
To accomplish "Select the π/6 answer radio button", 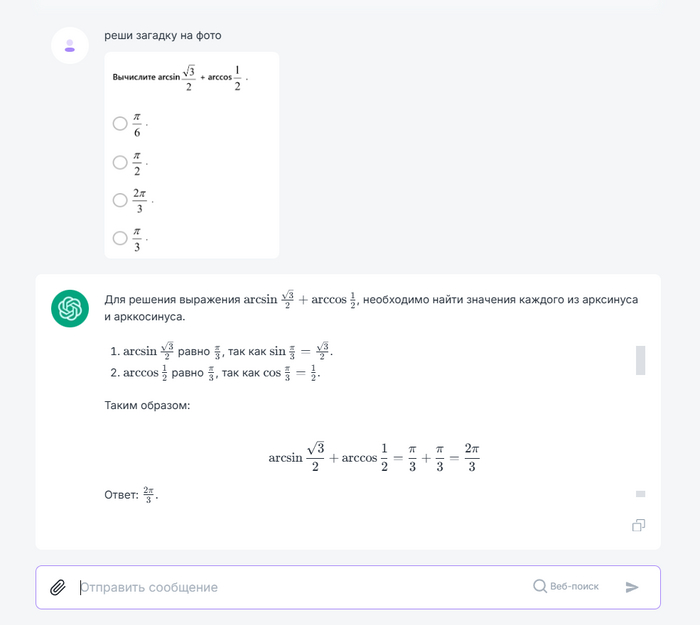I will point(120,124).
